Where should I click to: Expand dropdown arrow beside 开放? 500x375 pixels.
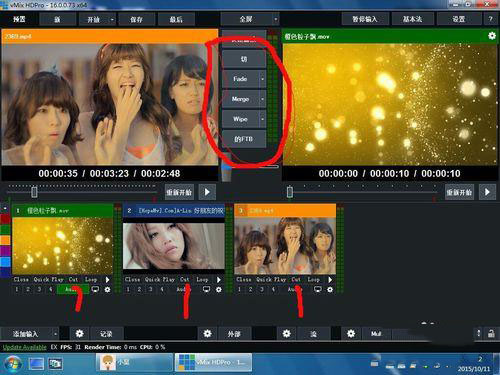click(112, 19)
